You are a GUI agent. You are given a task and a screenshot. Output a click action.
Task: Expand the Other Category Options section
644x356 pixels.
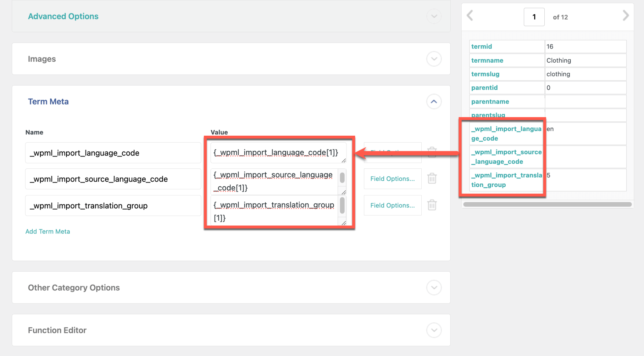click(434, 287)
